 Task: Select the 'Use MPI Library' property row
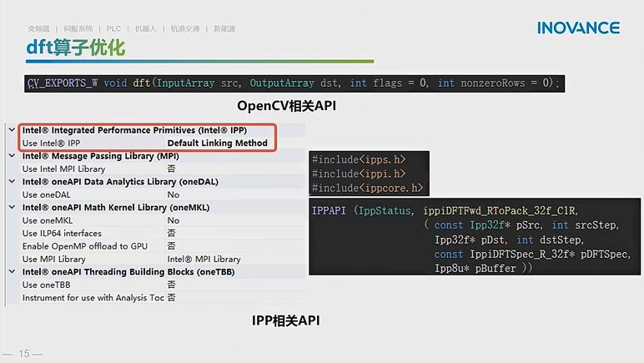point(164,260)
